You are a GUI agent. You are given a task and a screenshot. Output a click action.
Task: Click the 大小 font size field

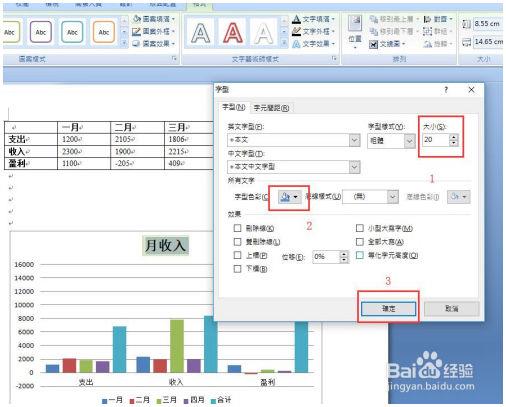click(x=436, y=140)
